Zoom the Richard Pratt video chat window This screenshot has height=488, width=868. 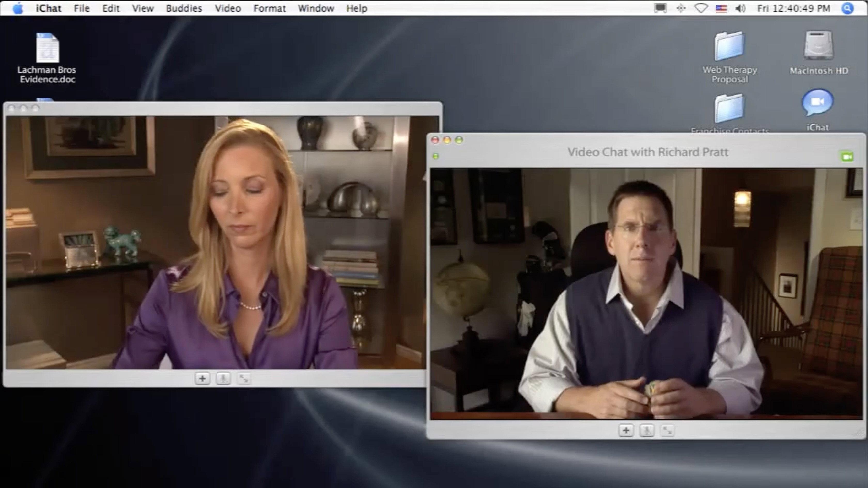click(459, 140)
